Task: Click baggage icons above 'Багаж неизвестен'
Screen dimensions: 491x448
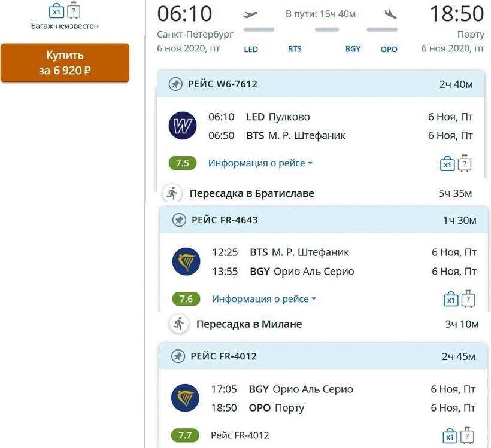Action: tap(65, 11)
